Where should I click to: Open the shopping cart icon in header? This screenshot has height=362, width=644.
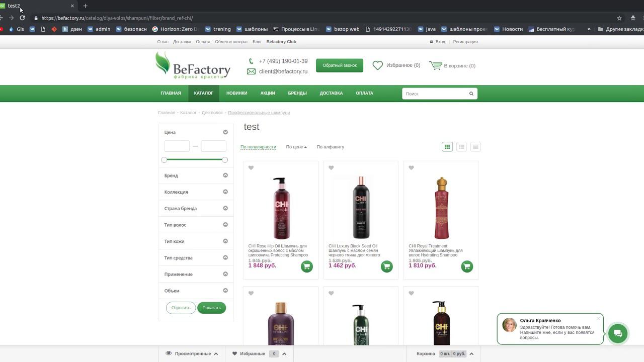click(435, 65)
